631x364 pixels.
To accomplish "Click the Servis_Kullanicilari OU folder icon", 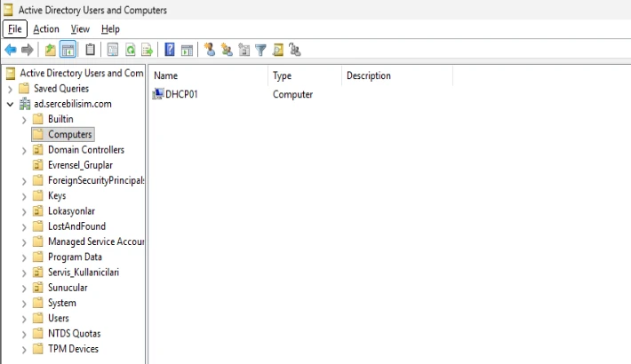I will (38, 273).
